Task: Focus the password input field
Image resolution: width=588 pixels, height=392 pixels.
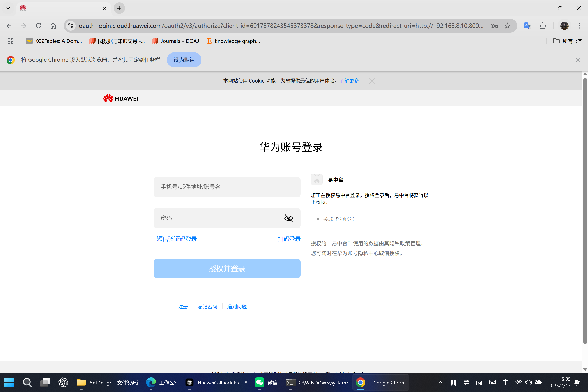Action: tap(227, 218)
